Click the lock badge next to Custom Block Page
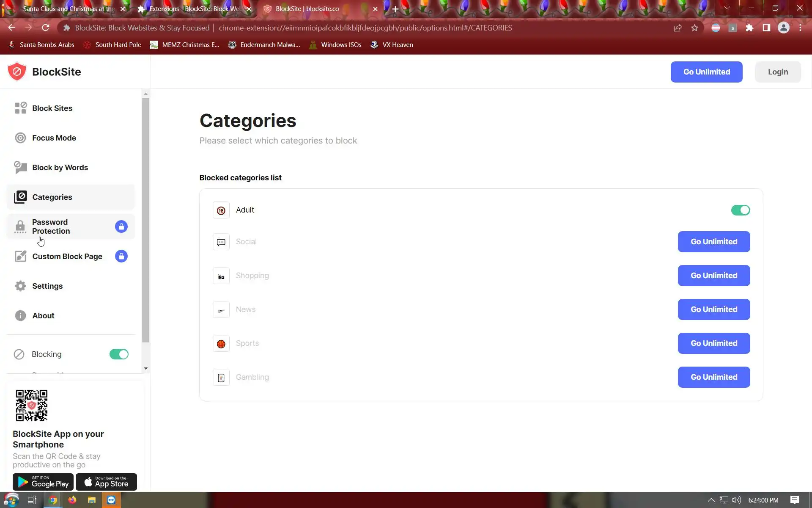812x508 pixels. click(x=121, y=256)
